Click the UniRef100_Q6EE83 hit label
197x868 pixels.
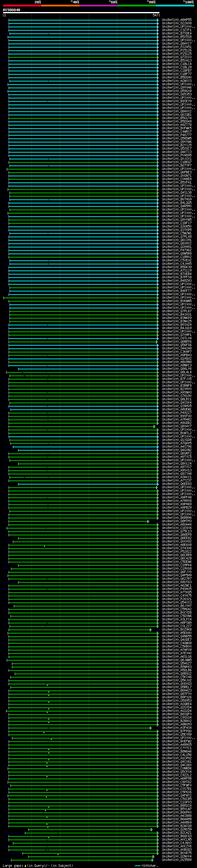(177, 484)
